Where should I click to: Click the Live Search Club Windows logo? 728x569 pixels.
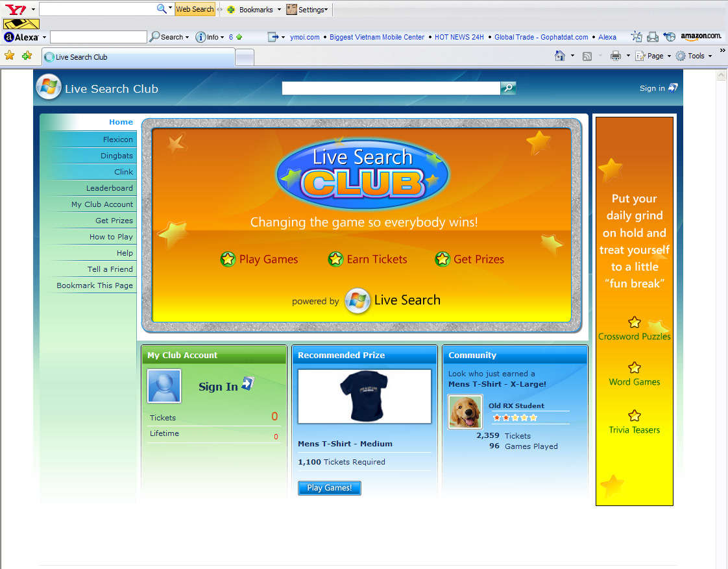49,87
